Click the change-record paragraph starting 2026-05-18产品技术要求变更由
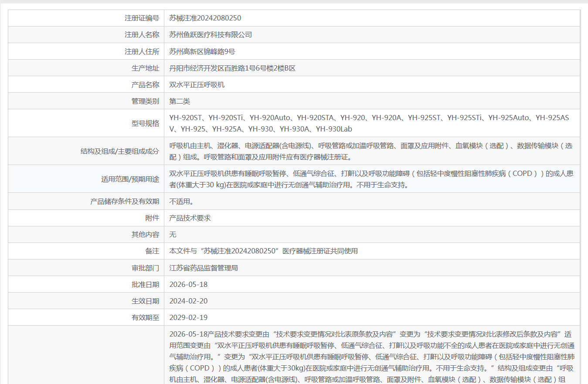The image size is (588, 384). 372,357
